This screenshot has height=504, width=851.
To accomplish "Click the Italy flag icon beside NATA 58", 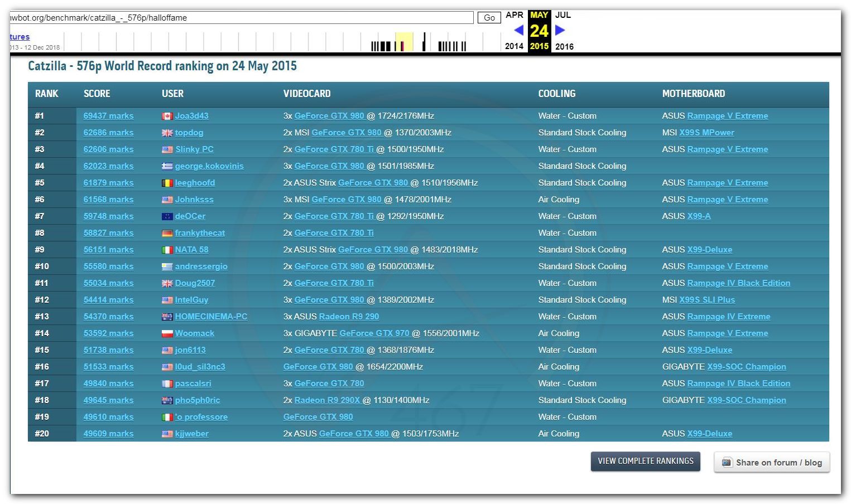I will pyautogui.click(x=167, y=250).
